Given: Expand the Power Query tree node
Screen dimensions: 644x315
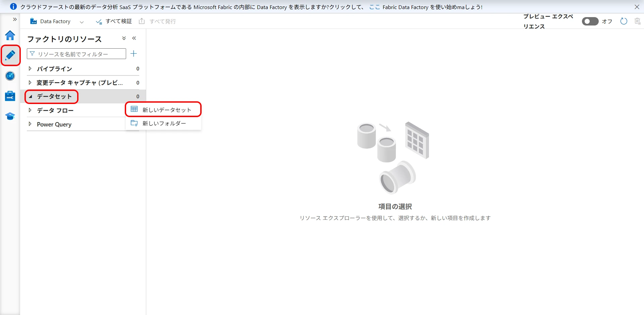Looking at the screenshot, I should (x=30, y=124).
